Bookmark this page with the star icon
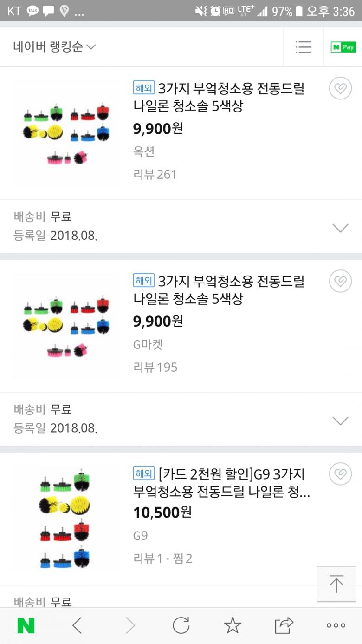The image size is (362, 644). coord(233,625)
